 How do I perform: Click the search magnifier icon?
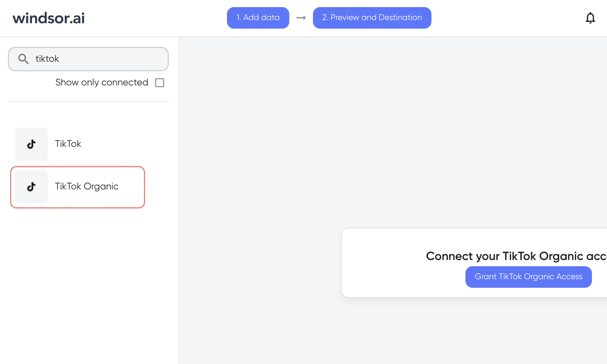tap(23, 59)
